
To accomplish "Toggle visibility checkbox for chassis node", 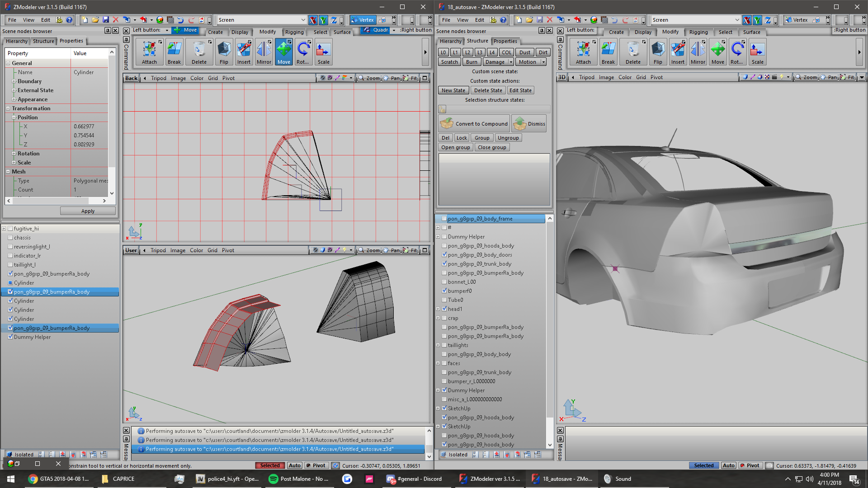I will coord(10,238).
